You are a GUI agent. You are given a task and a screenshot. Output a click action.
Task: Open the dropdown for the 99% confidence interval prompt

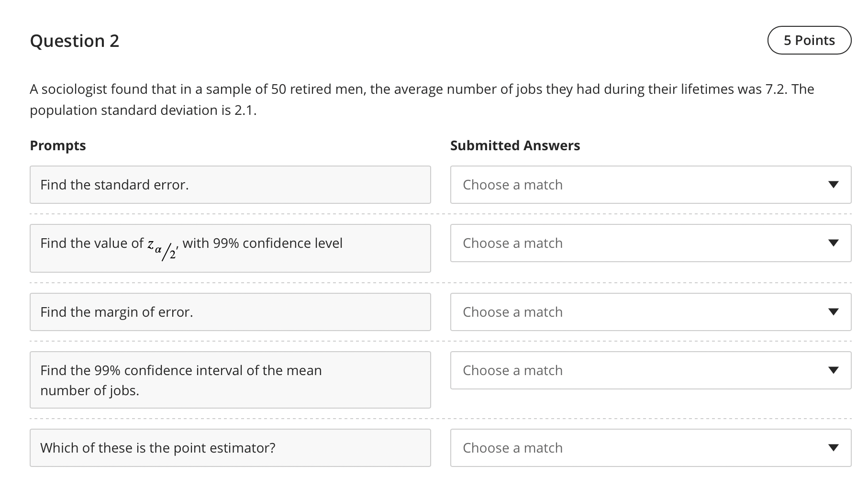coord(651,370)
